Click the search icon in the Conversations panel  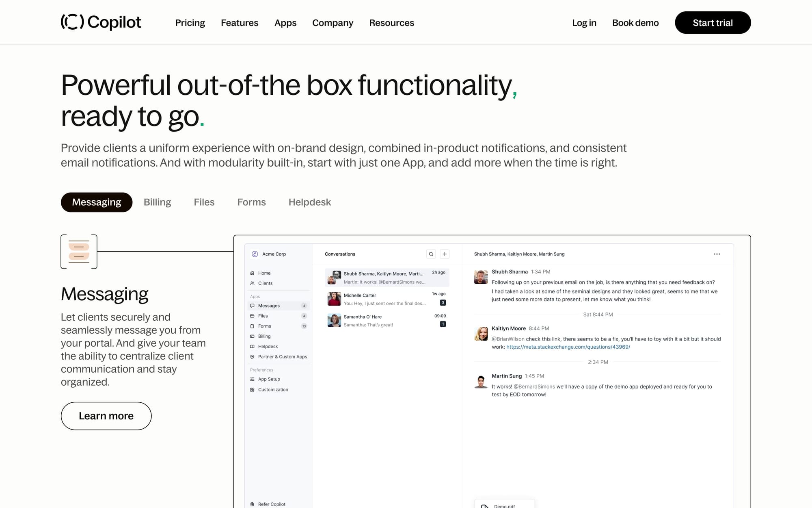coord(431,254)
